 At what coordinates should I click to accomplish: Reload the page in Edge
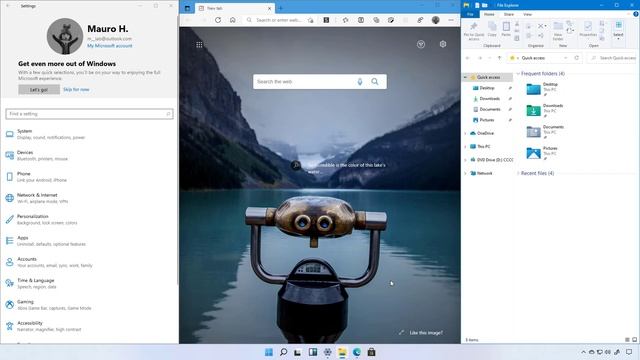218,20
